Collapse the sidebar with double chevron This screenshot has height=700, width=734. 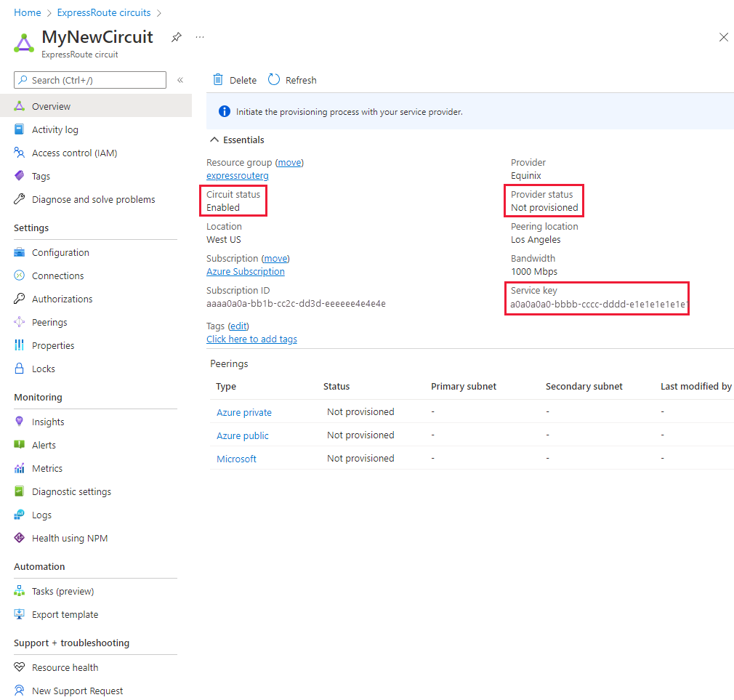coord(180,80)
